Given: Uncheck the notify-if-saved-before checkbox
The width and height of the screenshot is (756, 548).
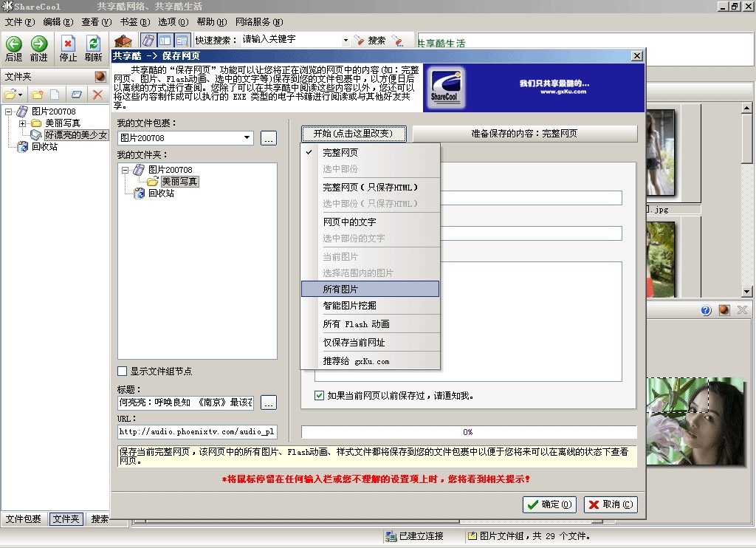Looking at the screenshot, I should click(x=318, y=395).
